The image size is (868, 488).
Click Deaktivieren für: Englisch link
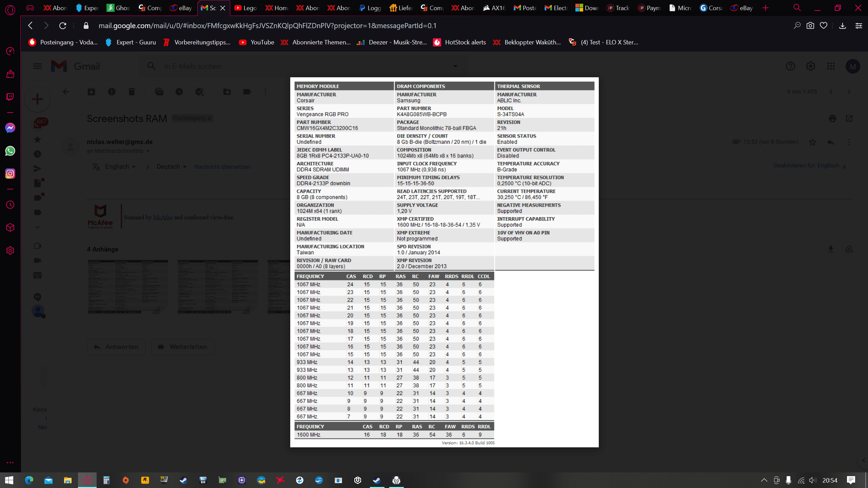click(806, 166)
